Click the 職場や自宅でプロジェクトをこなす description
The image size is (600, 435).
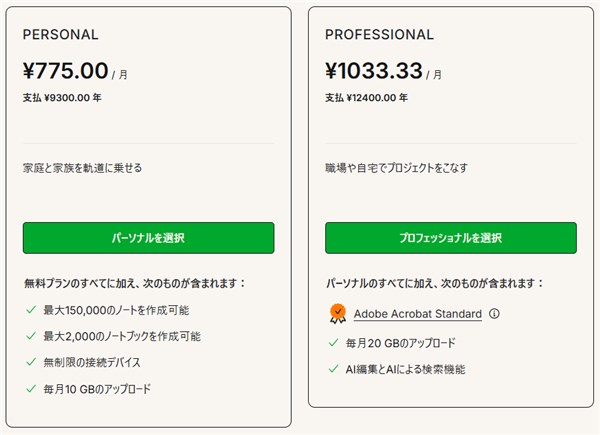396,168
